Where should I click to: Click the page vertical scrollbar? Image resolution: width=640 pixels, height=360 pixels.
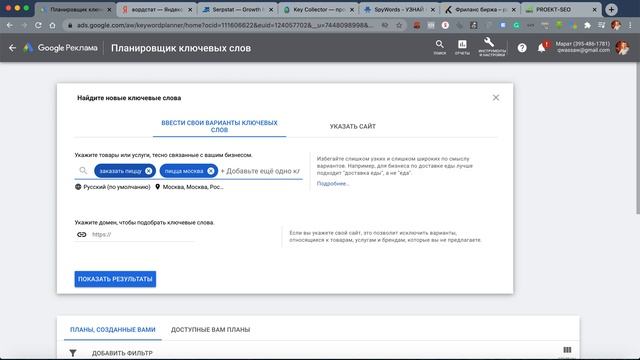(x=637, y=139)
